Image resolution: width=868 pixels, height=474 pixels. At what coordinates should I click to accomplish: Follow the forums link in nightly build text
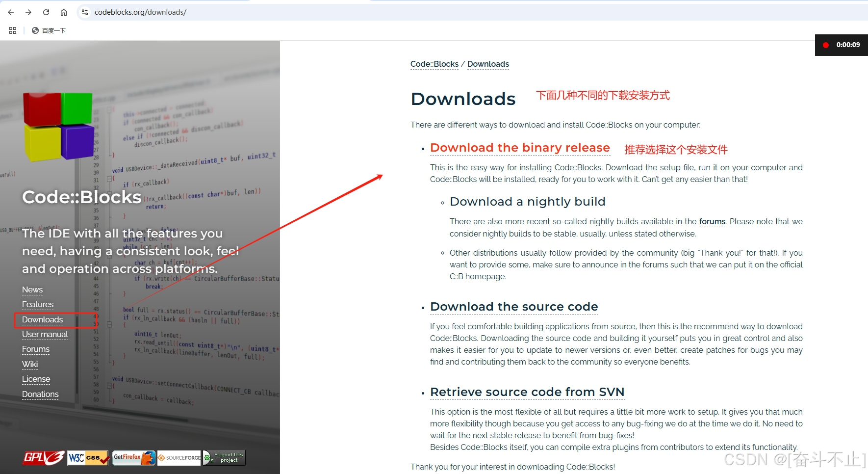pos(712,222)
